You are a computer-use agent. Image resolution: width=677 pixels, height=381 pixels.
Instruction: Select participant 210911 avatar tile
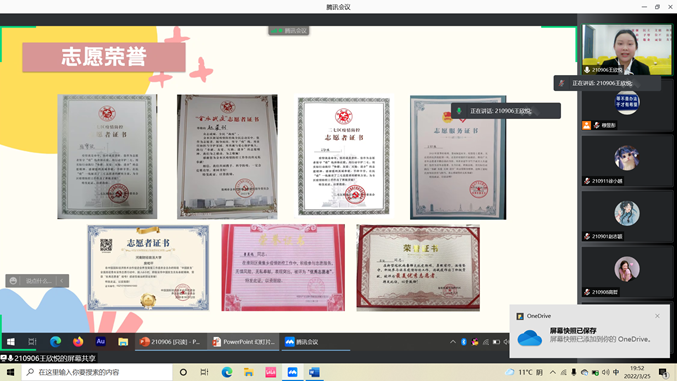[627, 160]
